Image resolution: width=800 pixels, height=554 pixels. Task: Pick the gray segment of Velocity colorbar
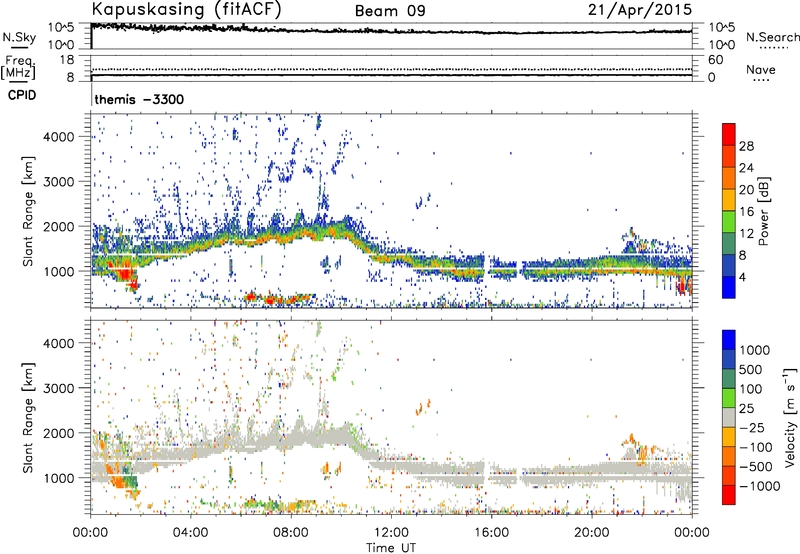[729, 417]
